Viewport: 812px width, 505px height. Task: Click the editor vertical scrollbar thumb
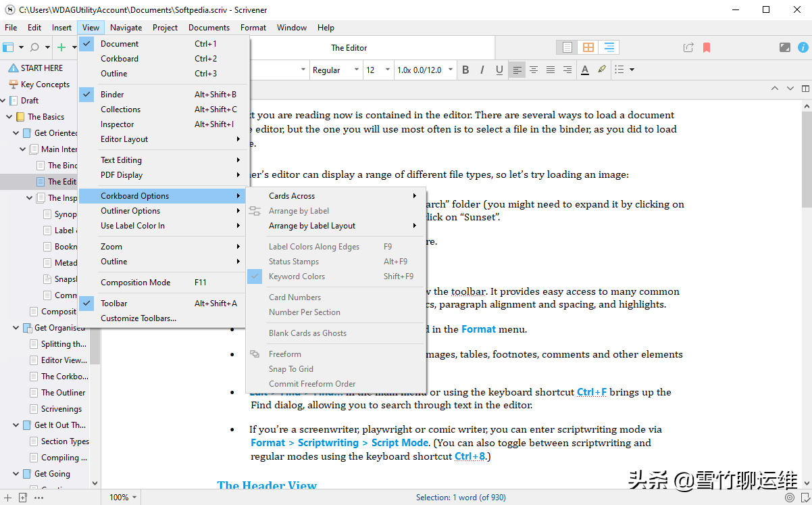(807, 160)
